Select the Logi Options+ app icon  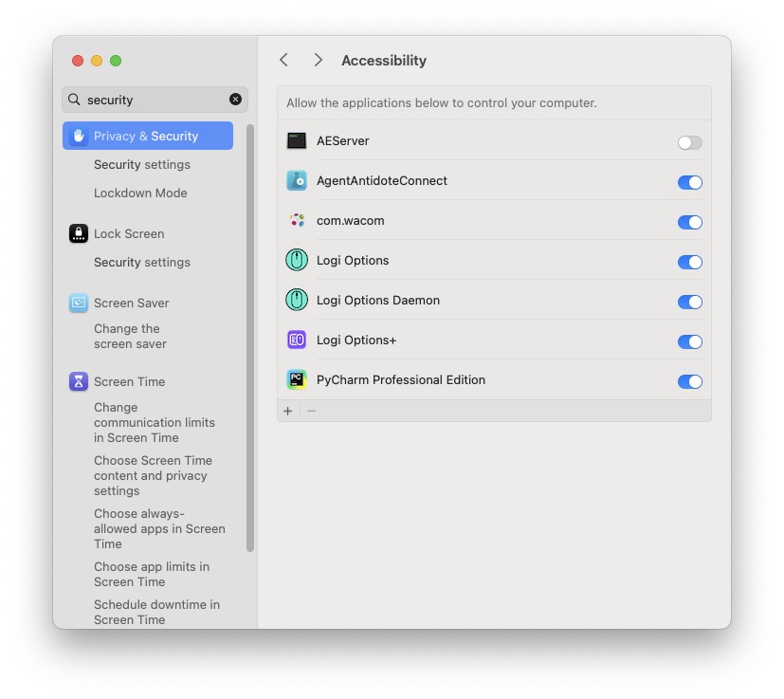click(x=297, y=340)
